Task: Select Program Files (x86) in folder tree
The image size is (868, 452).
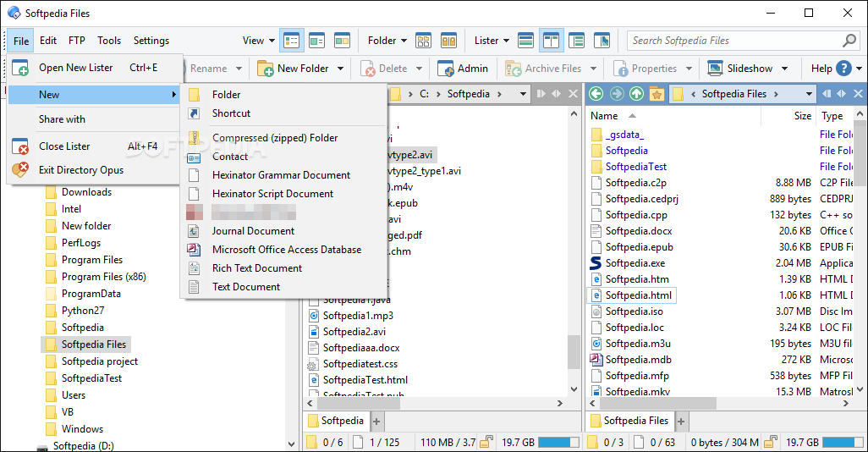Action: coord(103,277)
